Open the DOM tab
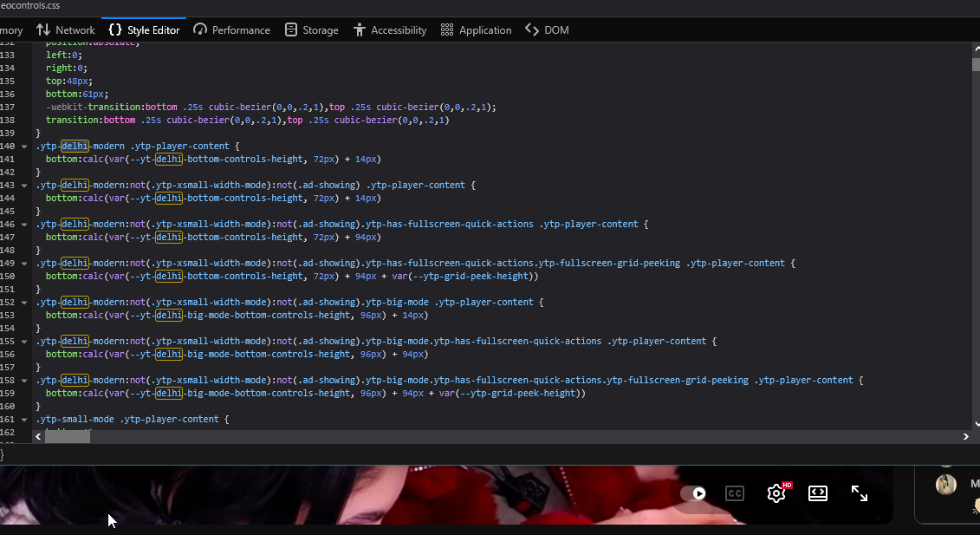The image size is (980, 535). [x=547, y=30]
